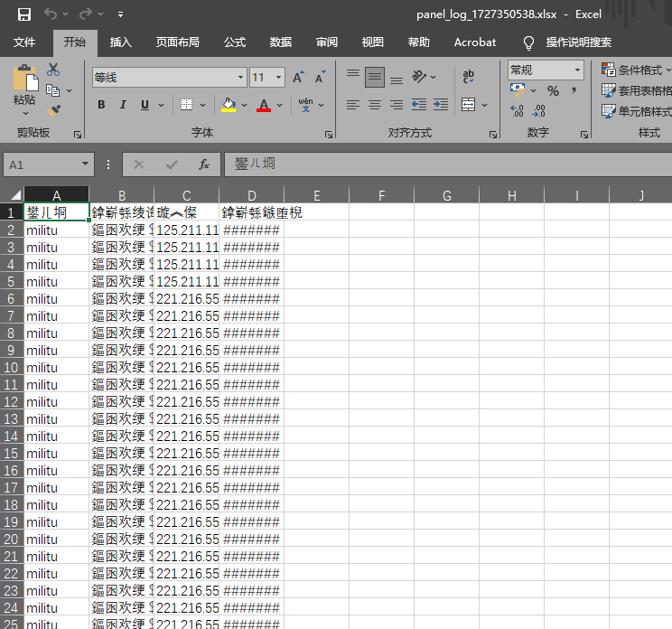Click the Copy icon
Screen dimensions: 672x629
coord(53,90)
